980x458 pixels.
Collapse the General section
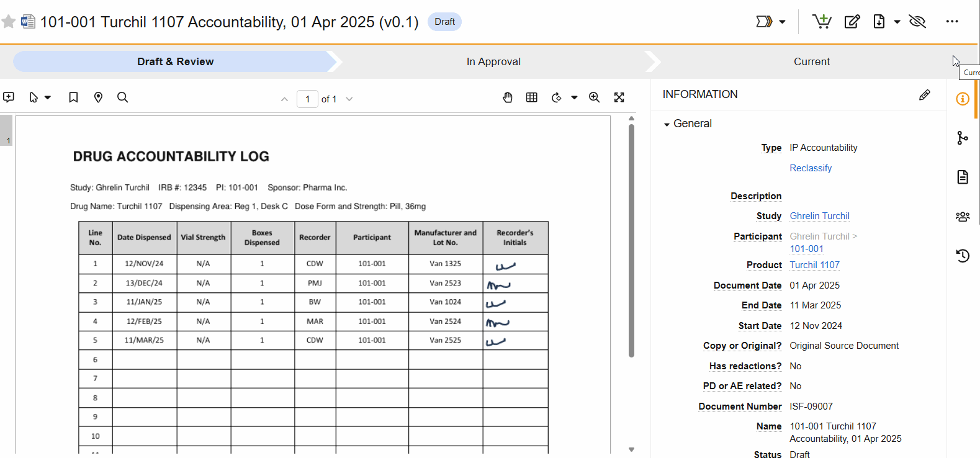pyautogui.click(x=667, y=124)
